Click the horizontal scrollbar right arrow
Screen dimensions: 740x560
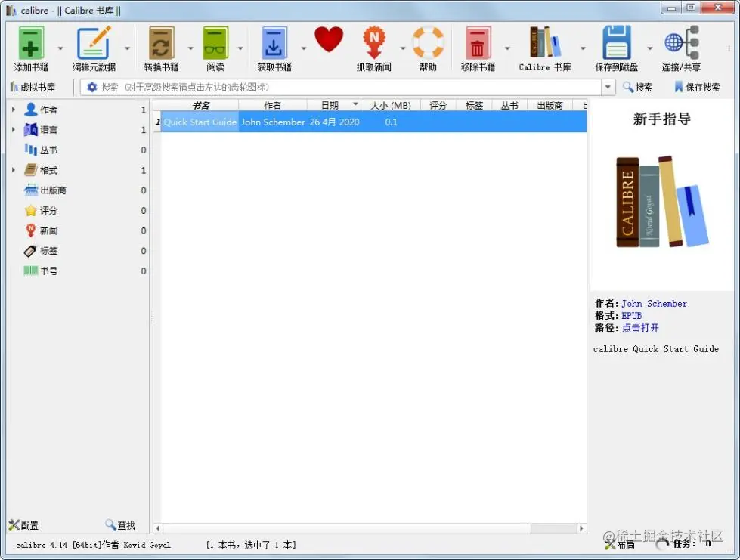(581, 528)
